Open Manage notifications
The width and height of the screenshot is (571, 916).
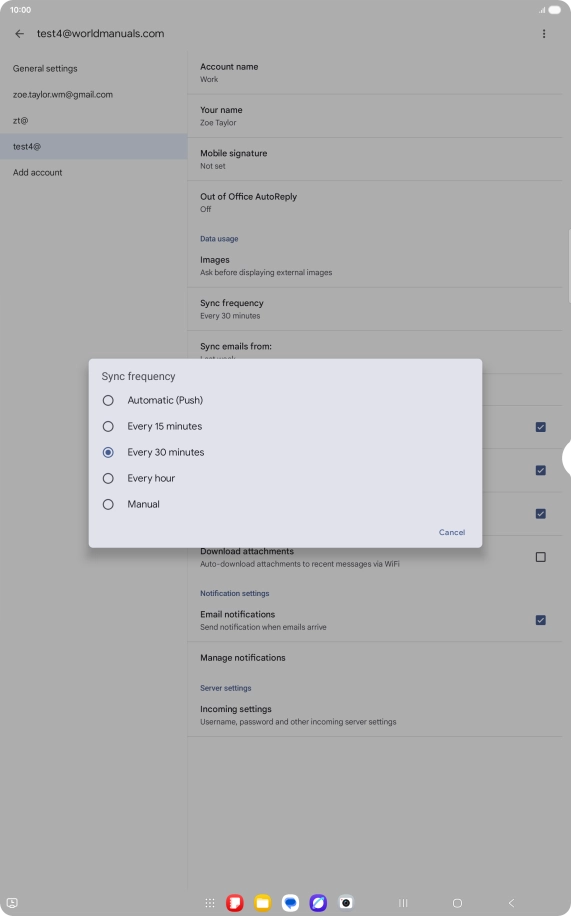[x=375, y=658]
